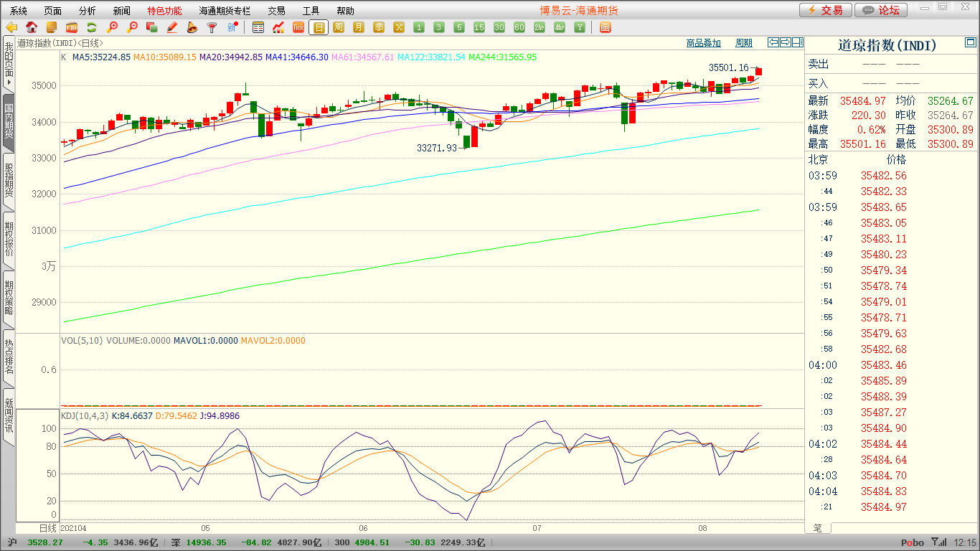Open the 系统 menu

19,11
